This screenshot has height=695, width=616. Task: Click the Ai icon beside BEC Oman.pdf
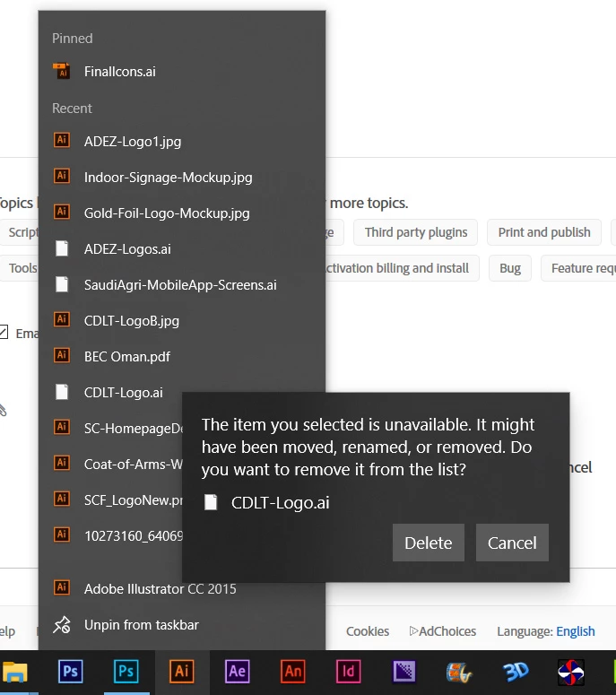pos(62,355)
